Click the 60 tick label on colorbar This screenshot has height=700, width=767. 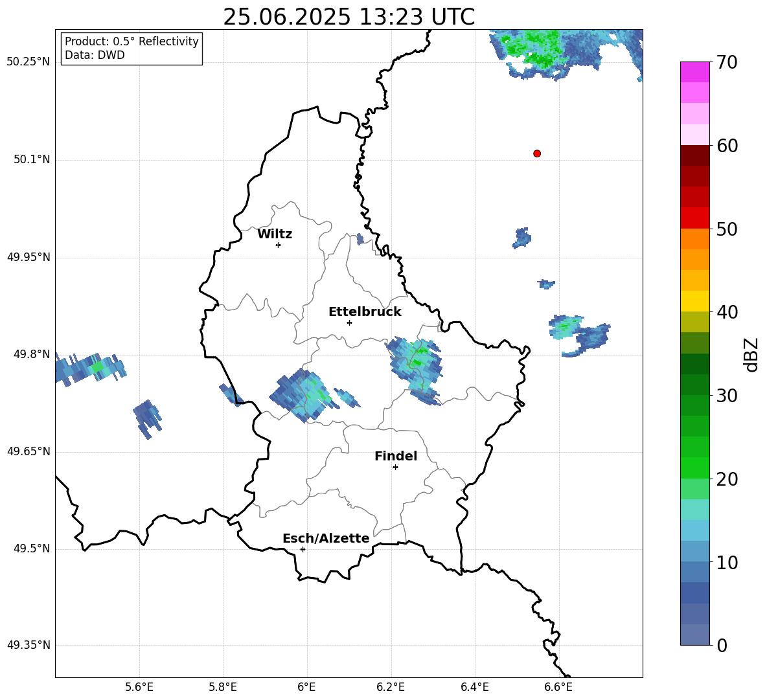[x=727, y=146]
